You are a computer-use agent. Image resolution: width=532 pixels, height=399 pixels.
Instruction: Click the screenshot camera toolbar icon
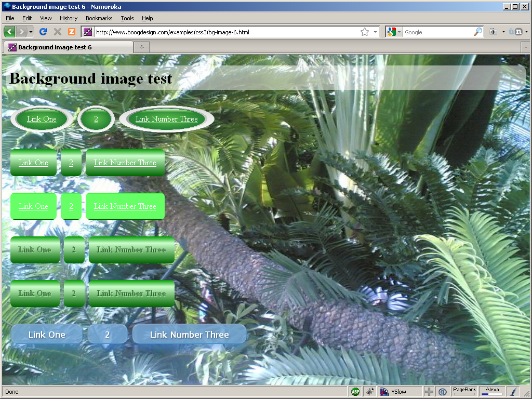pyautogui.click(x=494, y=32)
